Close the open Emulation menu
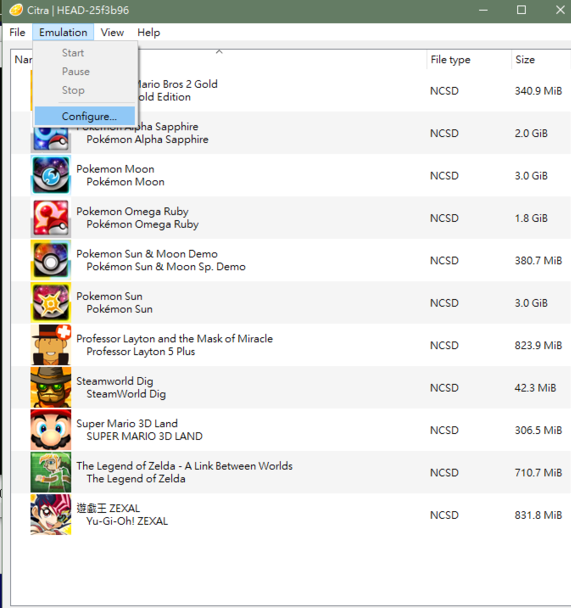The image size is (571, 608). pyautogui.click(x=63, y=33)
